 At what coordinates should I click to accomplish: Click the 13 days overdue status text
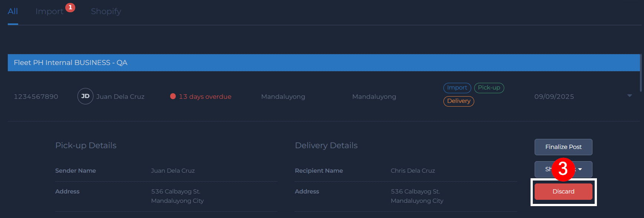pos(205,97)
